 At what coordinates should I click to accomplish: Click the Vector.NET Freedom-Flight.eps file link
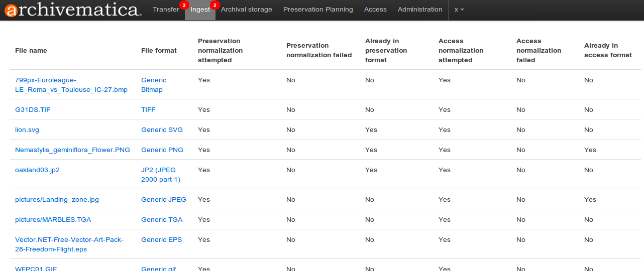point(69,244)
